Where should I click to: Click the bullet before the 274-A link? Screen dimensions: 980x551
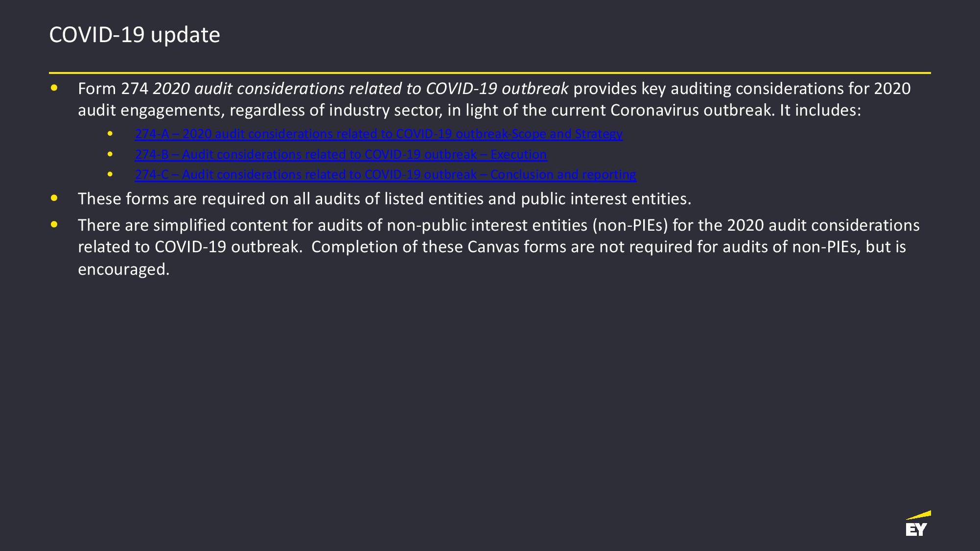click(110, 134)
